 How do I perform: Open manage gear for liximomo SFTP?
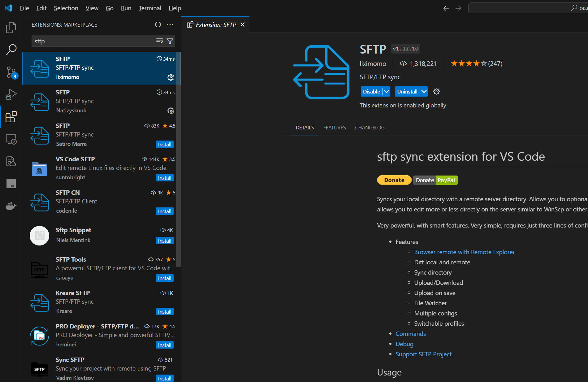tap(171, 77)
